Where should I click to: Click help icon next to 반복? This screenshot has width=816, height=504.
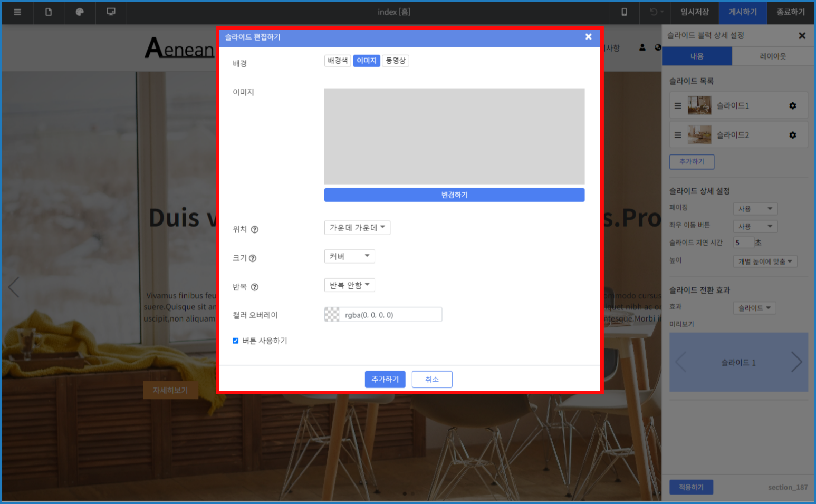coord(255,287)
